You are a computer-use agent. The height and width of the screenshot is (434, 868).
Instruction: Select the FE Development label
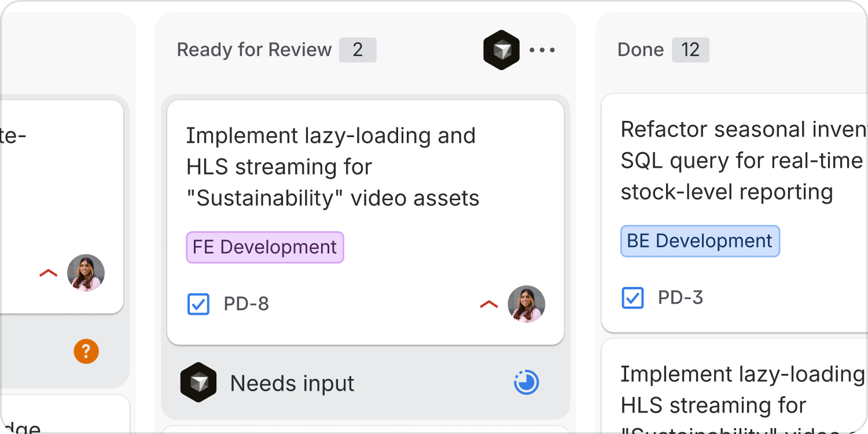coord(265,248)
